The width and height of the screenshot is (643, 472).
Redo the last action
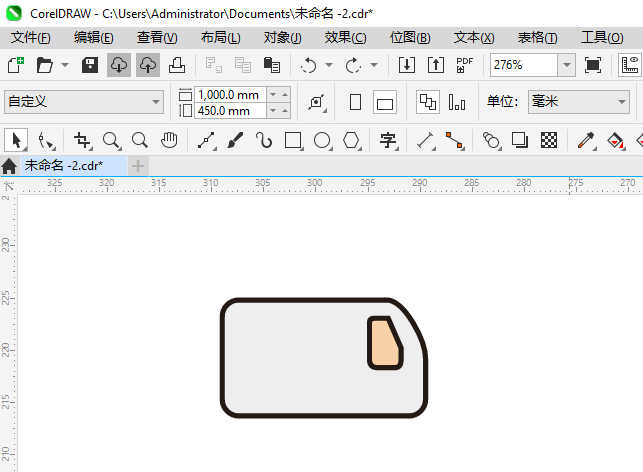click(353, 65)
